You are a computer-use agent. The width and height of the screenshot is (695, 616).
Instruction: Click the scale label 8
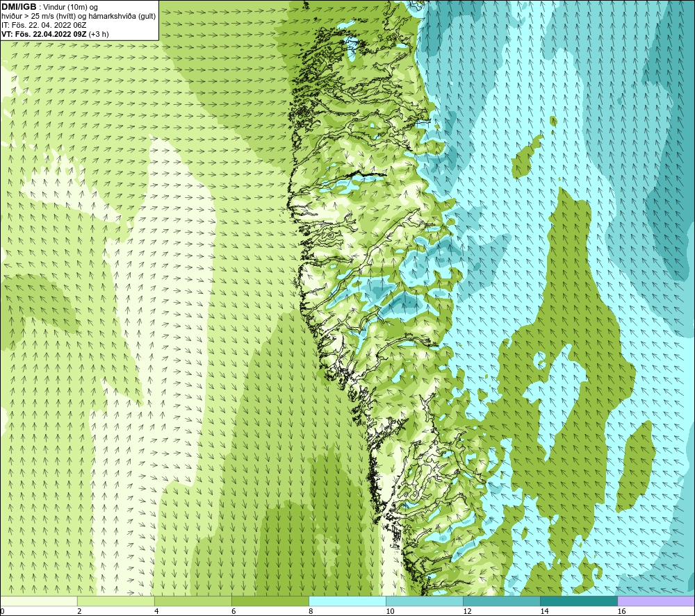pos(311,611)
